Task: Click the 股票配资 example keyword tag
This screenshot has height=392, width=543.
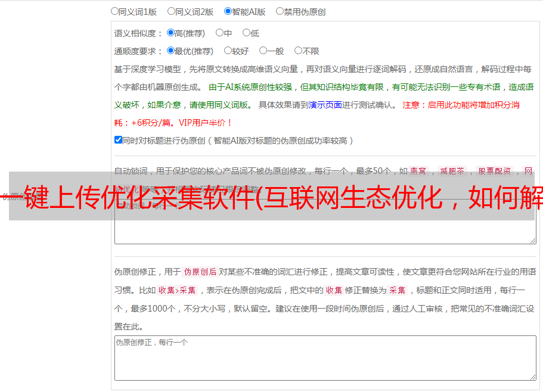Action: point(495,171)
